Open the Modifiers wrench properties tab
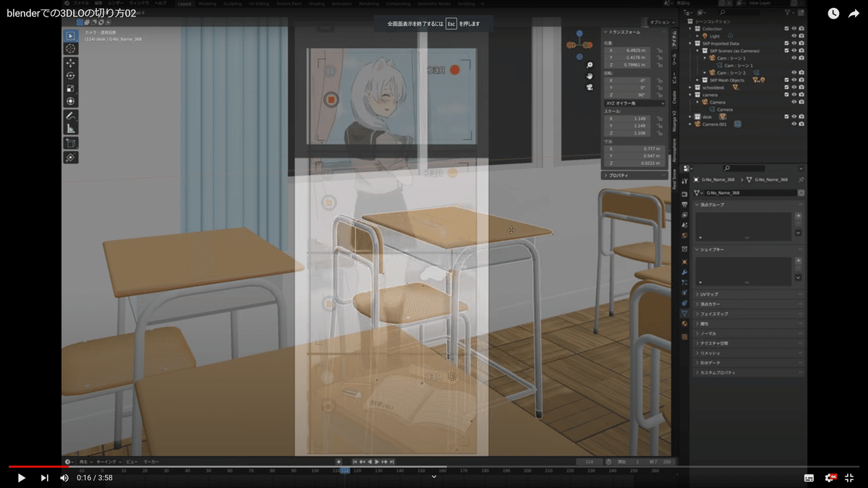Viewport: 868px width, 488px height. pyautogui.click(x=684, y=272)
